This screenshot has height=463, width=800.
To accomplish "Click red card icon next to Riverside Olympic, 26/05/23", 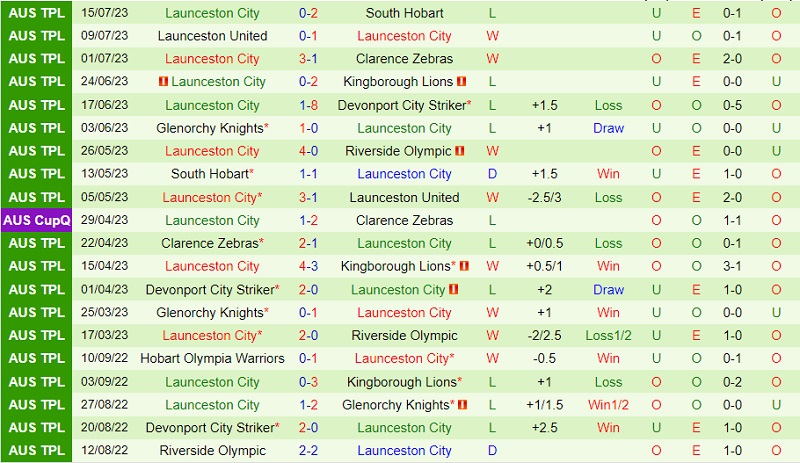I will 461,151.
